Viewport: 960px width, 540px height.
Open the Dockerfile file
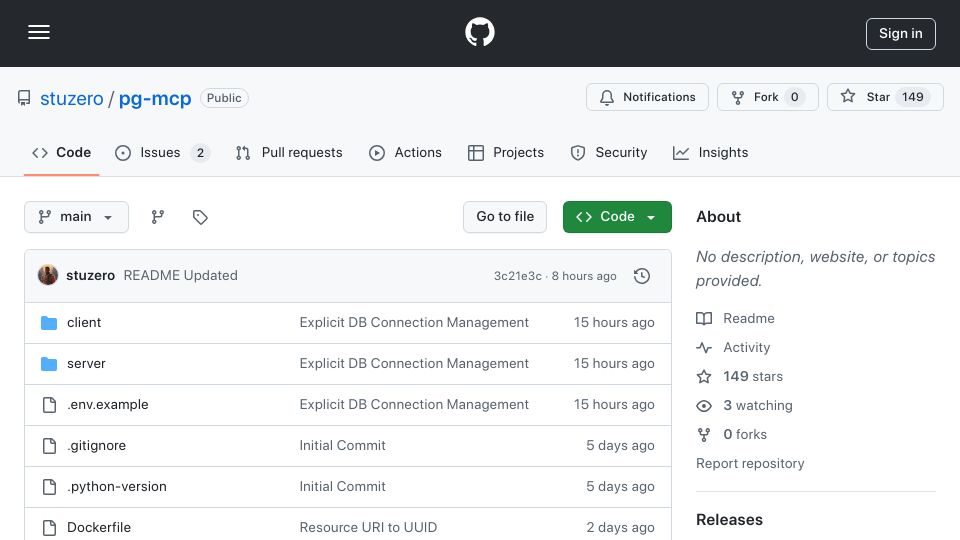point(99,528)
